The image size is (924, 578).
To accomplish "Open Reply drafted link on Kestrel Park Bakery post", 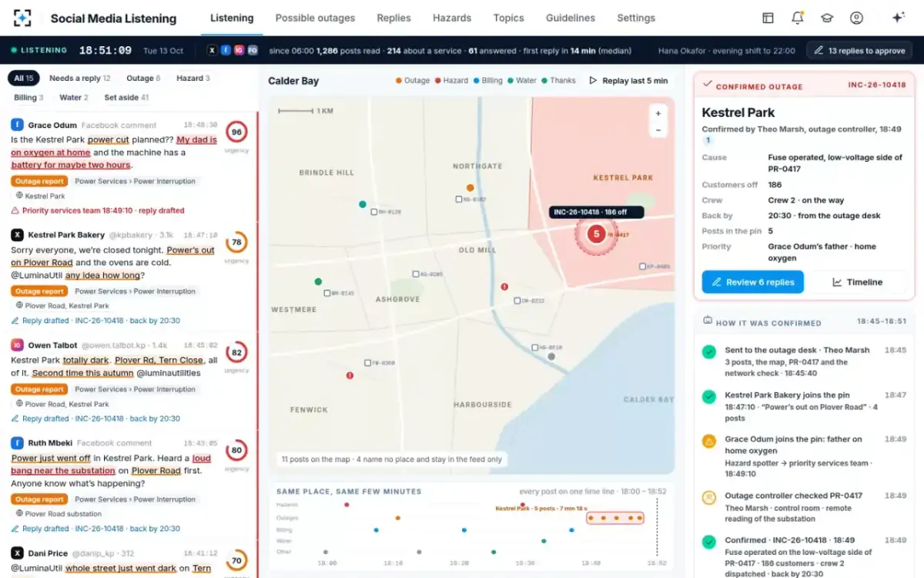I will [95, 321].
